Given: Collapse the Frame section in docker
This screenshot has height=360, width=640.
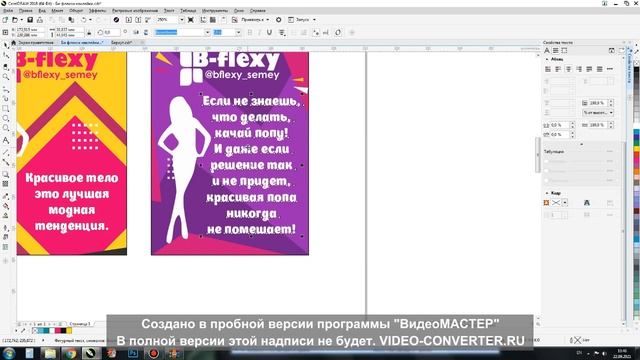Looking at the screenshot, I should pos(547,193).
